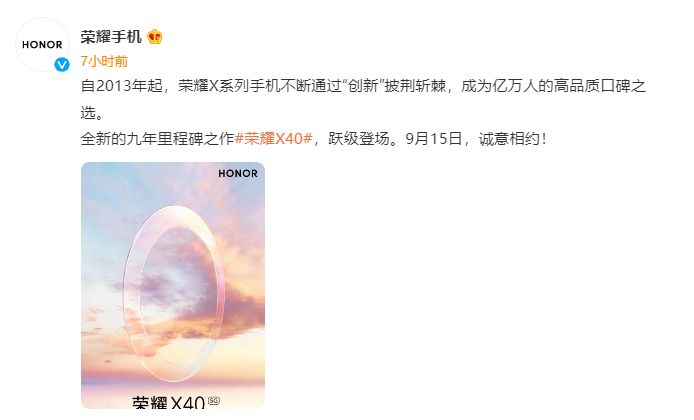Viewport: 694px width, 420px height.
Task: Click the blue verified badge on avatar
Action: [x=62, y=65]
